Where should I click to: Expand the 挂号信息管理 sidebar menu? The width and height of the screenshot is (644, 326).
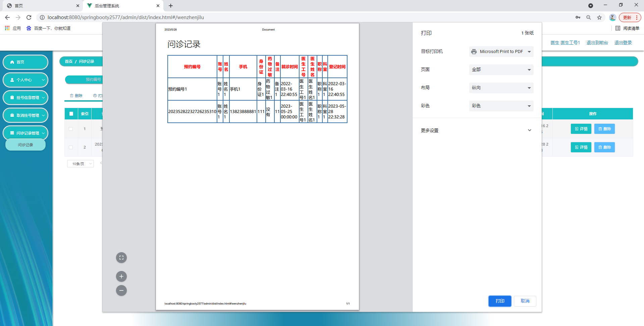click(25, 98)
